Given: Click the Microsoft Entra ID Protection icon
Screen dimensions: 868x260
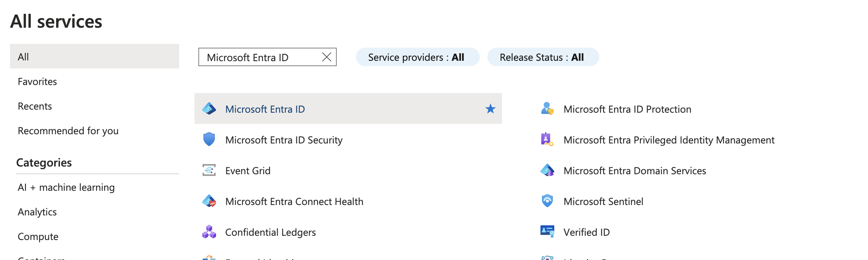Looking at the screenshot, I should (547, 109).
